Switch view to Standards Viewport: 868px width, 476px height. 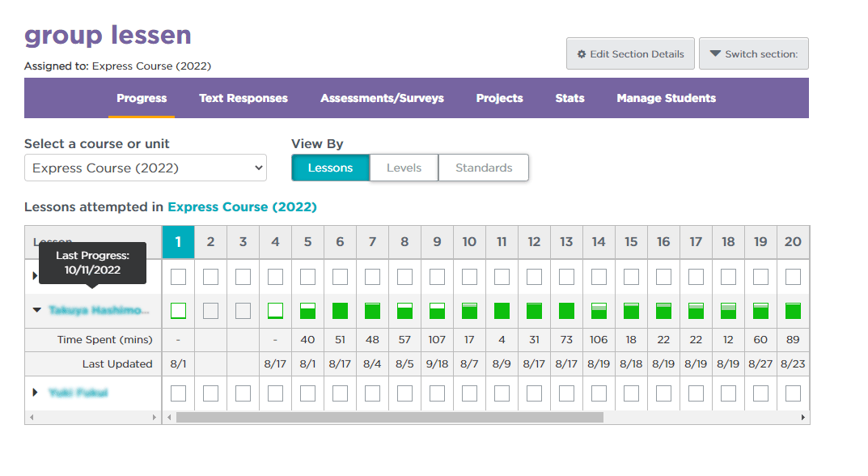(484, 168)
